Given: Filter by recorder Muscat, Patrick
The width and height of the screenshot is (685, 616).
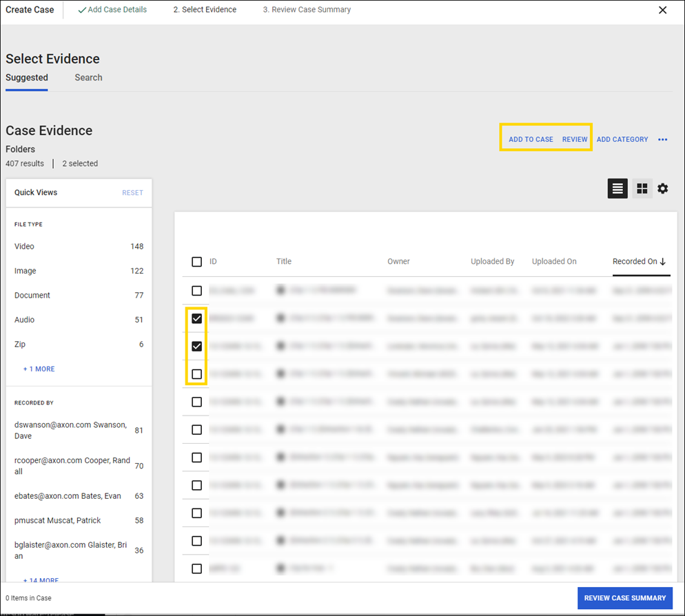Looking at the screenshot, I should 58,521.
